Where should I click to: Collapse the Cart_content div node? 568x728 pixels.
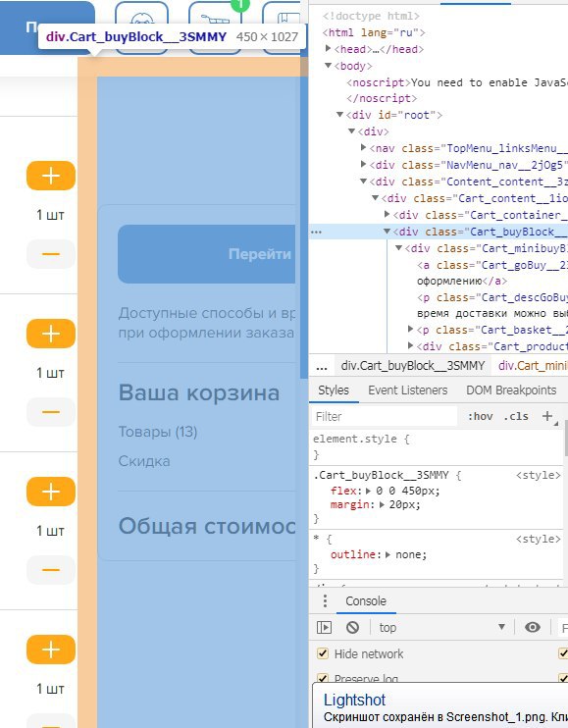(376, 198)
